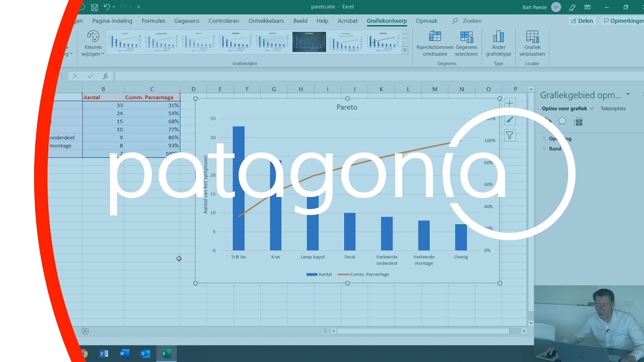Open the Undo history dropdown arrow
The height and width of the screenshot is (362, 644).
click(x=114, y=7)
